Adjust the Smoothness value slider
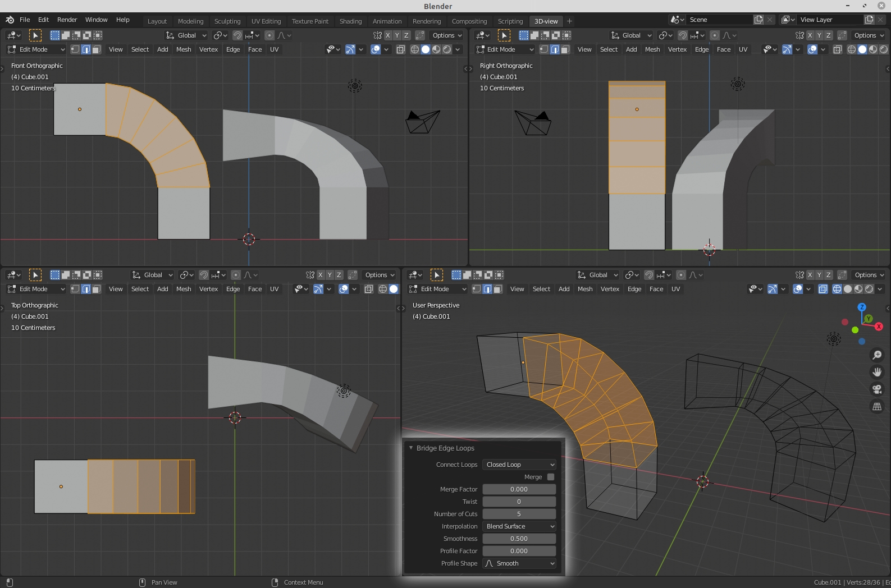Image resolution: width=891 pixels, height=588 pixels. 519,539
